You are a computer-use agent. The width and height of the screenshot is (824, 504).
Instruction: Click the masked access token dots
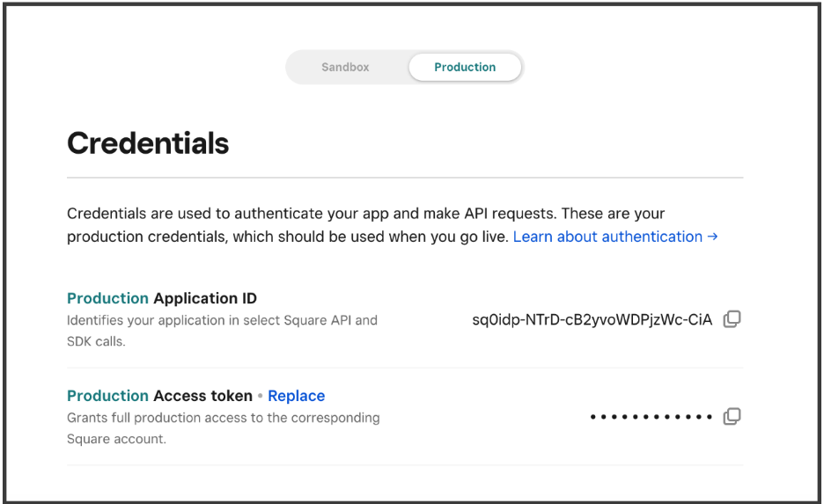pos(651,417)
